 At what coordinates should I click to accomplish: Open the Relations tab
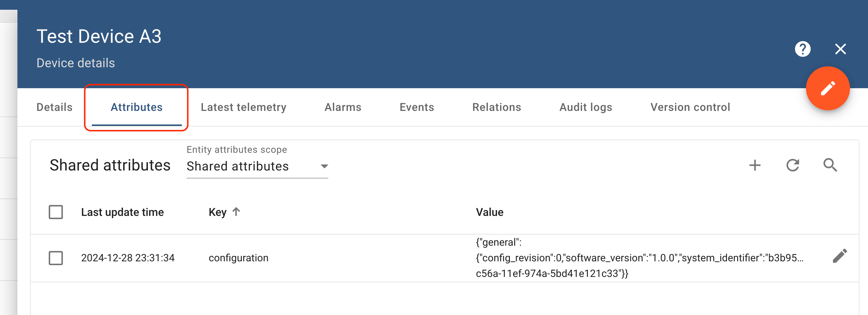point(496,107)
